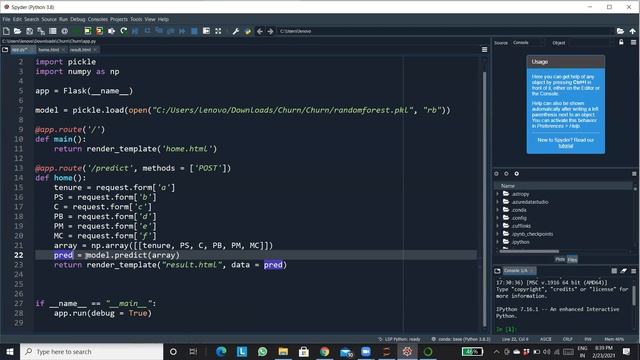The height and width of the screenshot is (360, 640).
Task: Run cell and advance icon
Action: pyautogui.click(x=99, y=31)
